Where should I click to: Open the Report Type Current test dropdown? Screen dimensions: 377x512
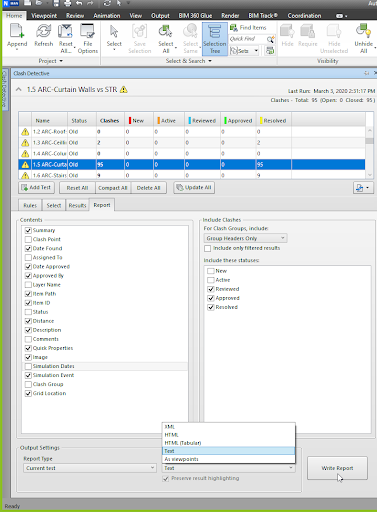click(90, 468)
